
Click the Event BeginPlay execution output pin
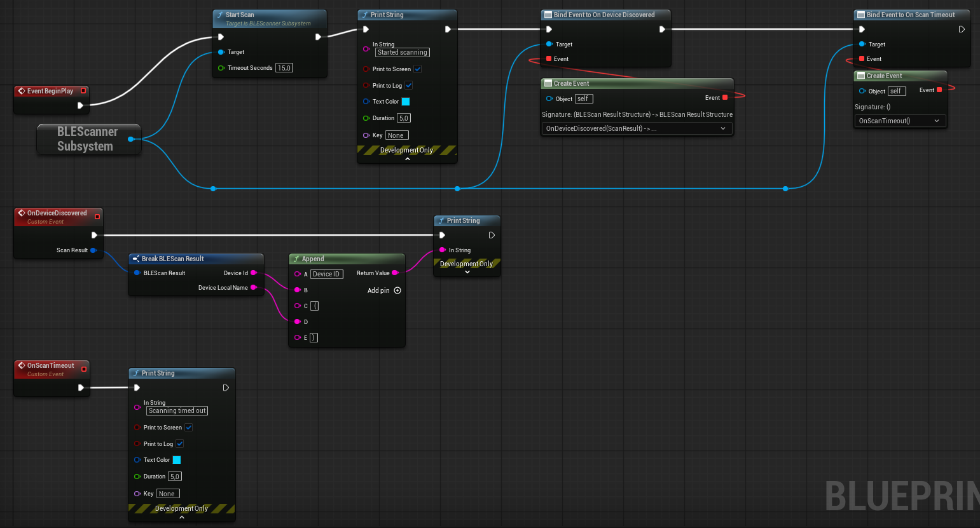80,105
